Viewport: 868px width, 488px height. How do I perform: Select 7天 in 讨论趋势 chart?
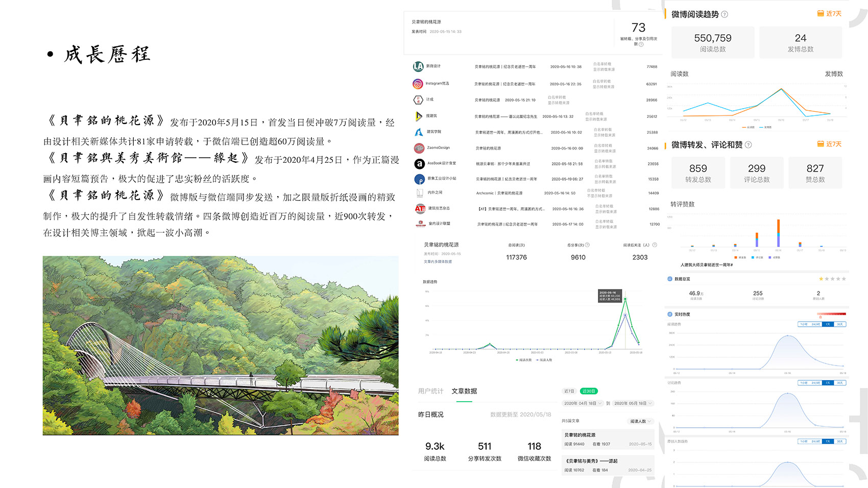[828, 383]
